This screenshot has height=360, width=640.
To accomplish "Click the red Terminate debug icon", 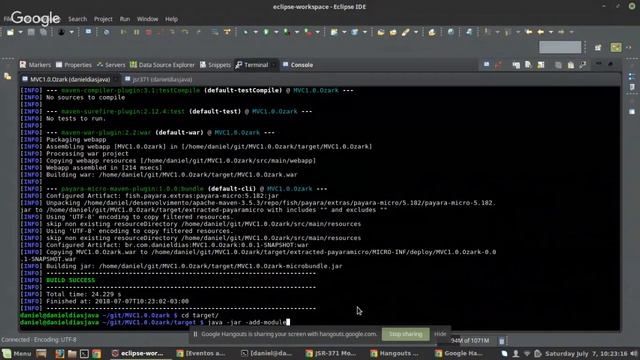I will [149, 32].
